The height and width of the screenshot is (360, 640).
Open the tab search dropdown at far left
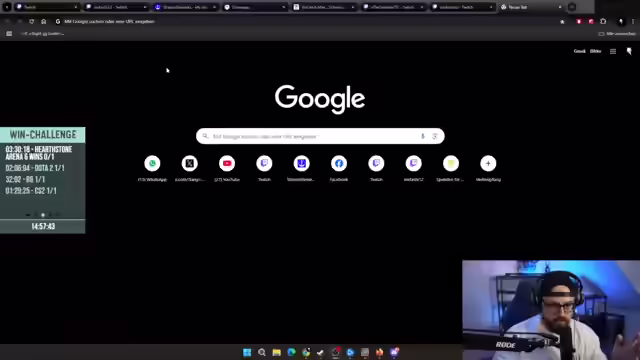click(x=7, y=7)
